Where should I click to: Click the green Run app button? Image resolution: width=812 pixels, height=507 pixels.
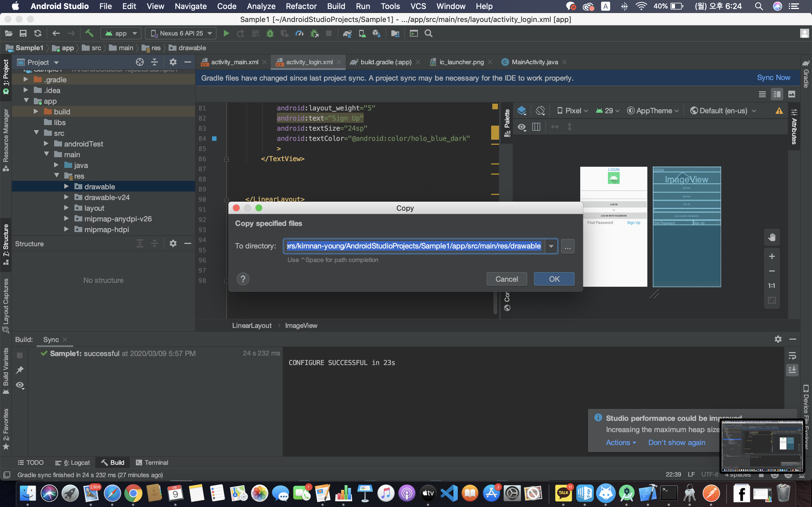226,34
